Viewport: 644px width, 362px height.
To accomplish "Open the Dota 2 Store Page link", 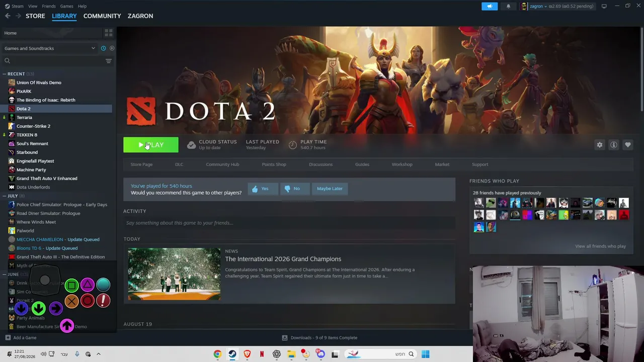I will 141,164.
